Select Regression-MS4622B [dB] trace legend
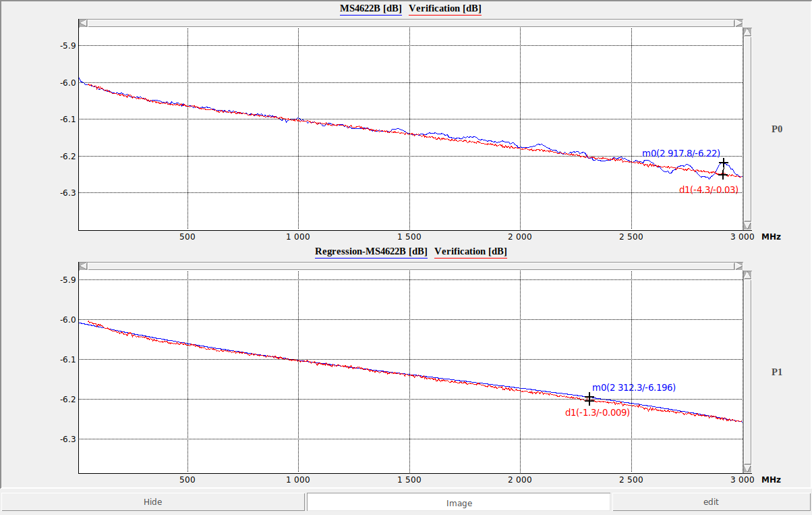 [x=371, y=252]
